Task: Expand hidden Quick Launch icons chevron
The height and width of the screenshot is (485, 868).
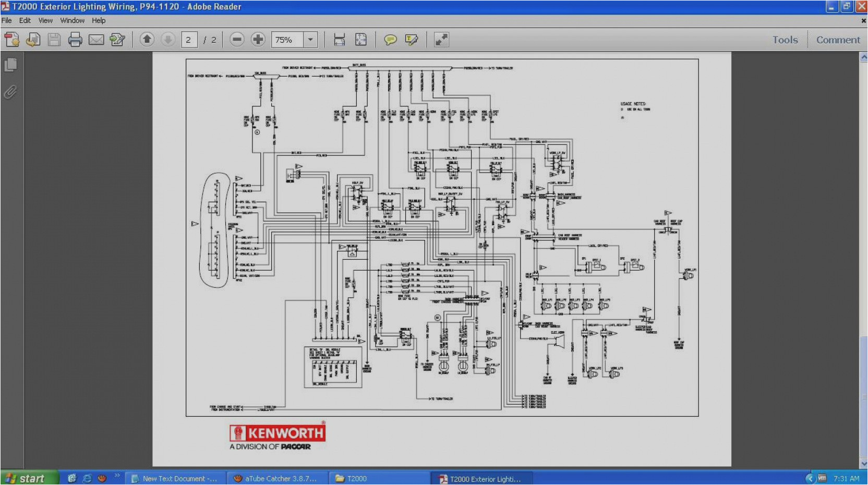Action: (x=117, y=475)
